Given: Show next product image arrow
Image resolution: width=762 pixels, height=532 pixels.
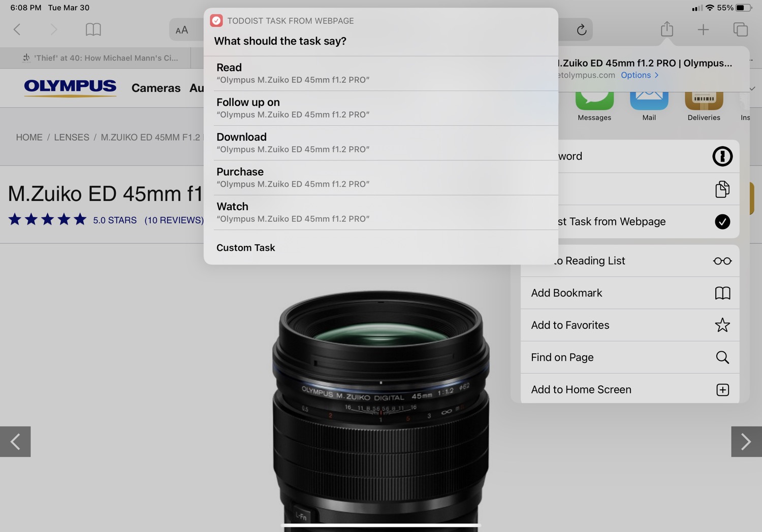Looking at the screenshot, I should pyautogui.click(x=746, y=442).
